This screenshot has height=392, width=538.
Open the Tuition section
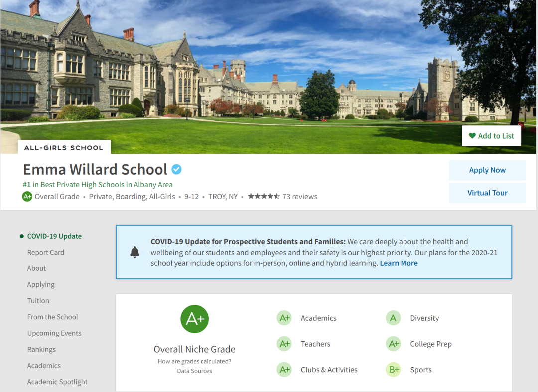coord(38,301)
